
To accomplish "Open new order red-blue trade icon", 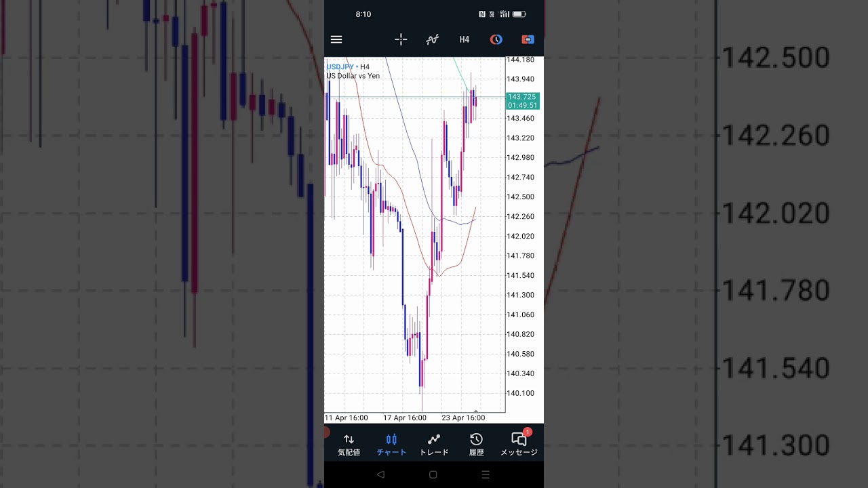I will click(x=528, y=40).
